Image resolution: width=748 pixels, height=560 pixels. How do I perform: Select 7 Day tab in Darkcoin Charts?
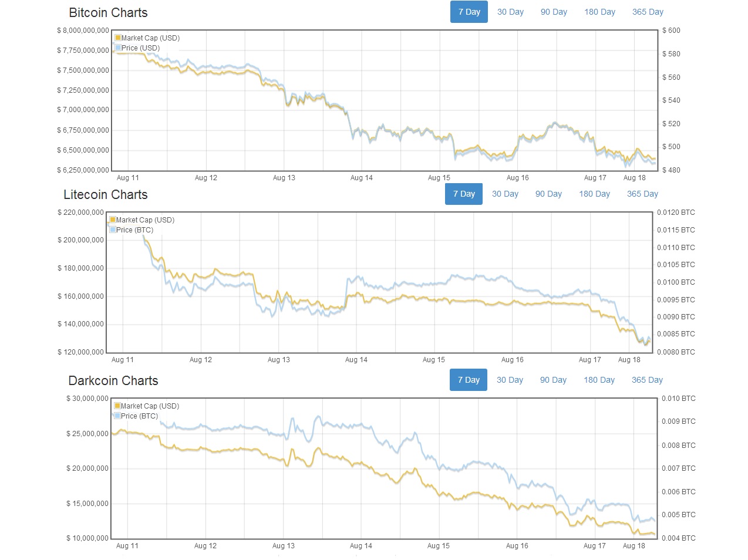[x=469, y=380]
